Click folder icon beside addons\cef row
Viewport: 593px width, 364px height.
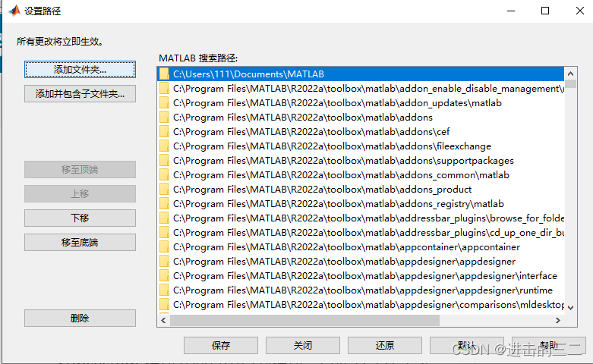[x=164, y=131]
